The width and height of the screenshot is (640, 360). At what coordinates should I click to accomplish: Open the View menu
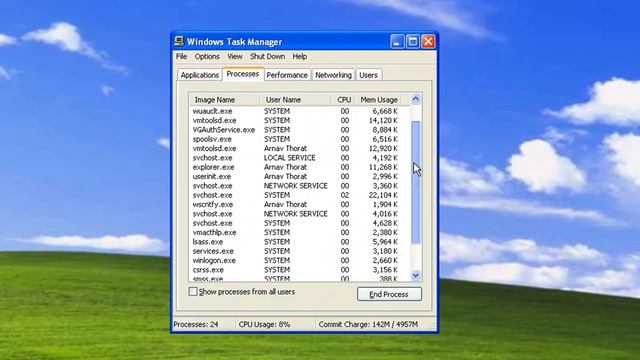point(235,56)
